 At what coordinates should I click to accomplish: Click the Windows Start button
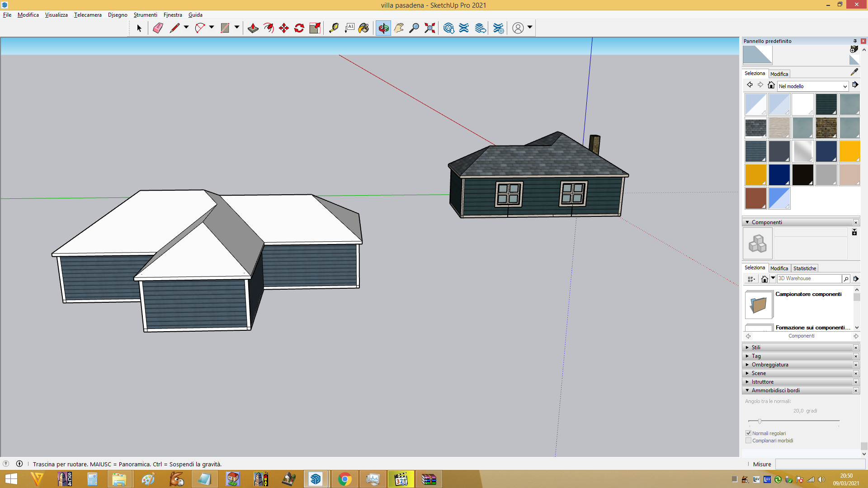[x=11, y=479]
